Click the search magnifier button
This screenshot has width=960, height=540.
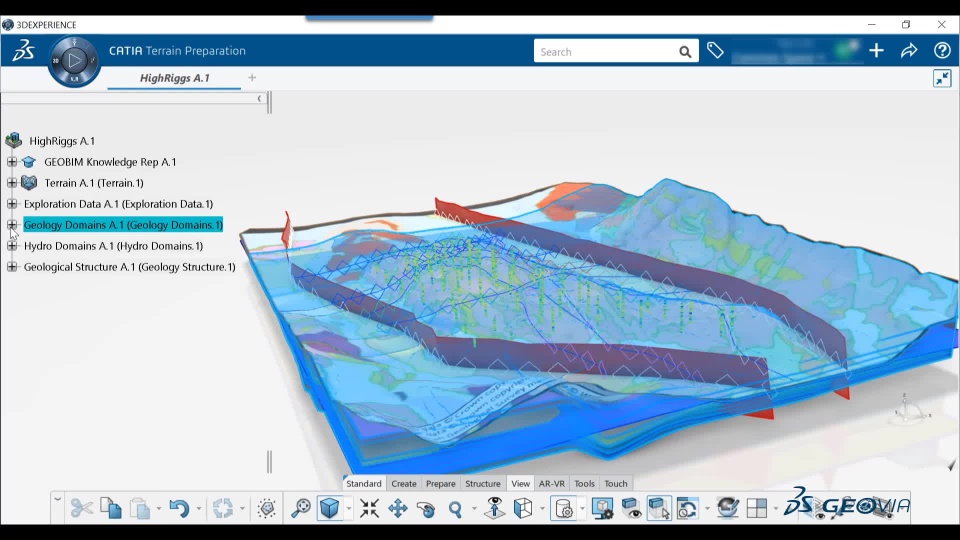(x=685, y=52)
